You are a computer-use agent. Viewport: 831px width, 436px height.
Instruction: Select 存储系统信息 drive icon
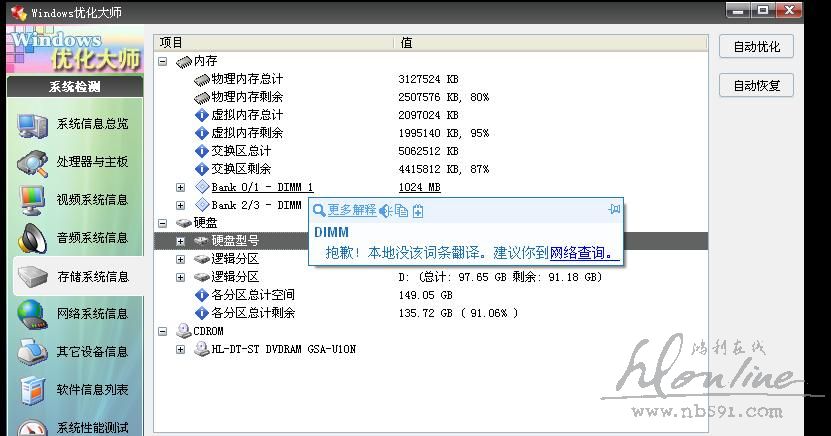33,277
